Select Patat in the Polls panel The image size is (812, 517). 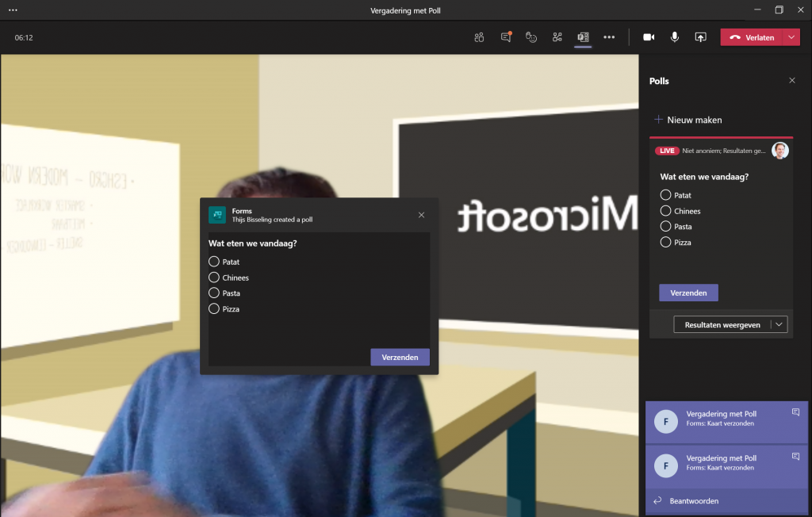coord(665,195)
